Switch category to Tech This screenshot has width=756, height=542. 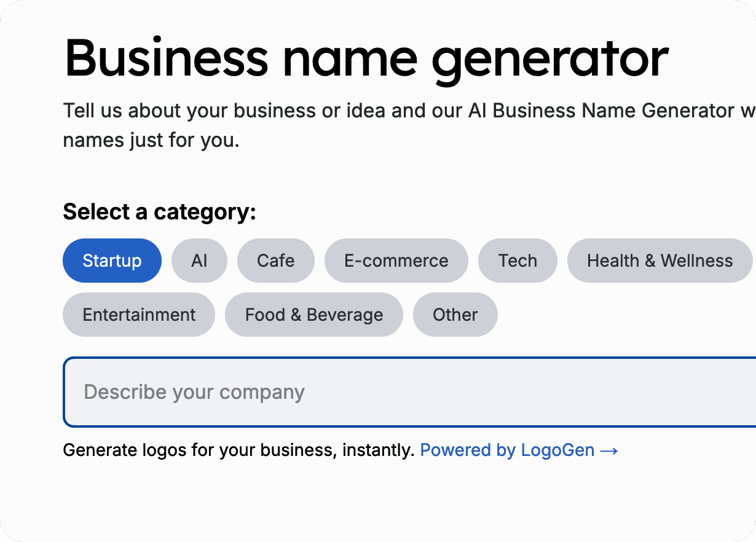[x=518, y=261]
